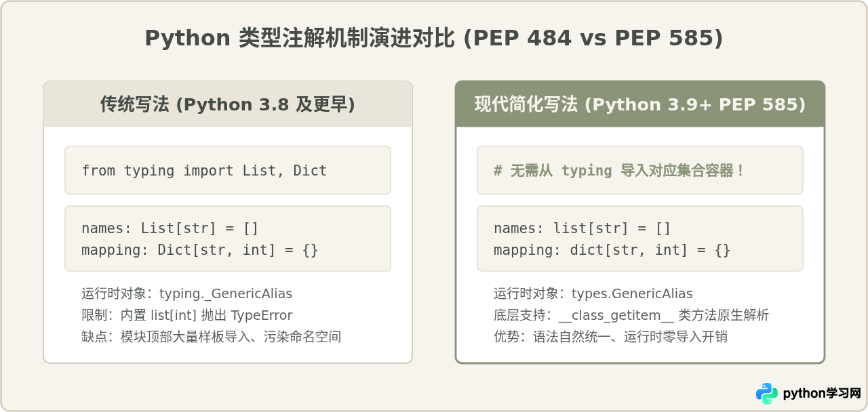868x412 pixels.
Task: Click '缺点: 模块顶部大量样板导入、污染命名空间'
Action: pyautogui.click(x=211, y=337)
